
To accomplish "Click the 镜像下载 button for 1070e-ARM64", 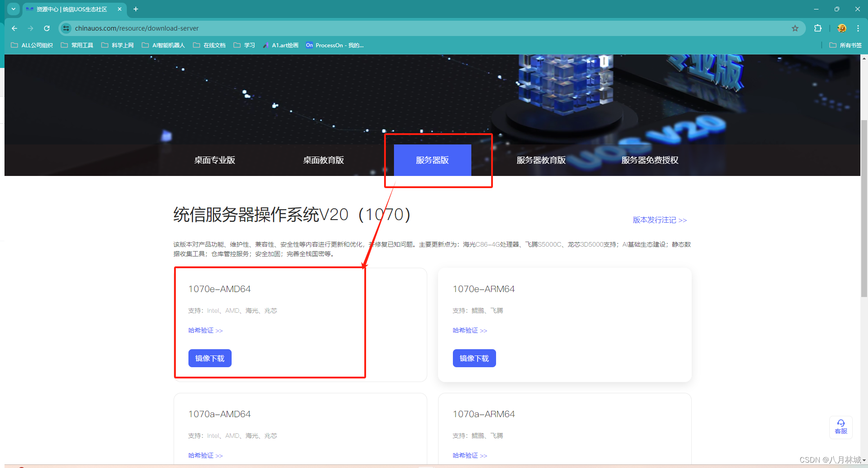I will point(474,358).
